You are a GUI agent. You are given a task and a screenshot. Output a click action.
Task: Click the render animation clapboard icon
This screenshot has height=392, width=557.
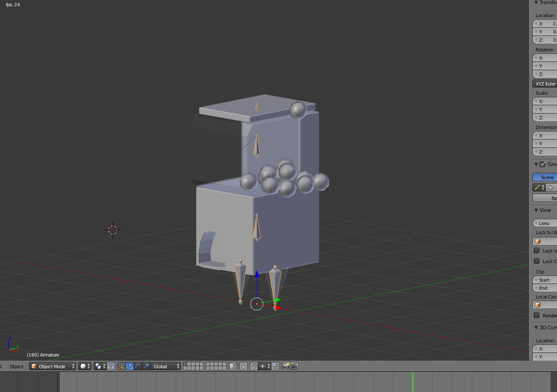pyautogui.click(x=294, y=366)
